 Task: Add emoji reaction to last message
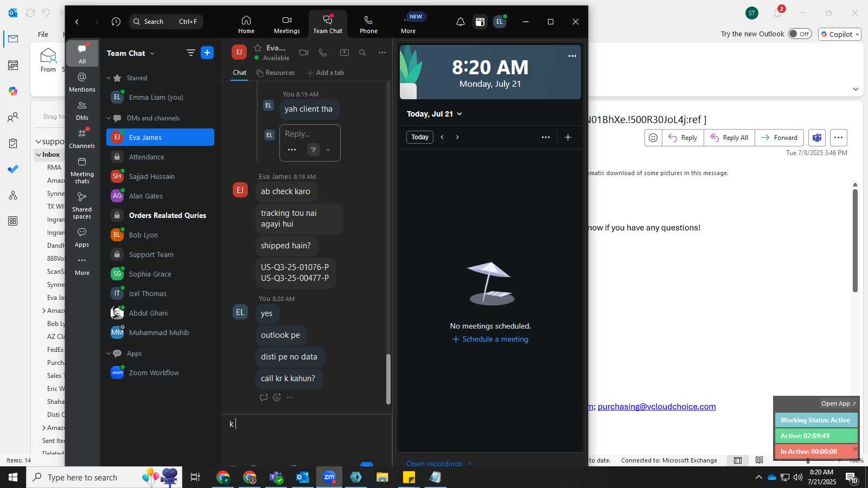pyautogui.click(x=277, y=397)
